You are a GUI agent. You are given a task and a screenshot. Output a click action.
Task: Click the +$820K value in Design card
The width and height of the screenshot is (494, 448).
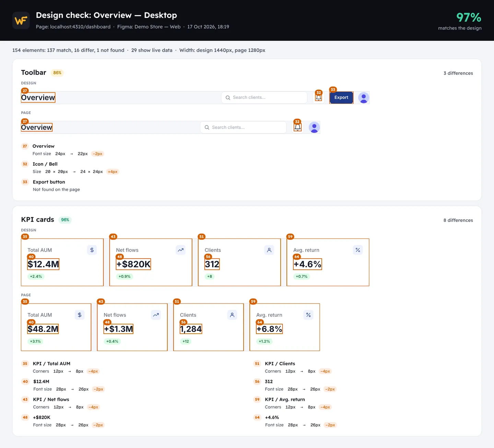point(133,264)
